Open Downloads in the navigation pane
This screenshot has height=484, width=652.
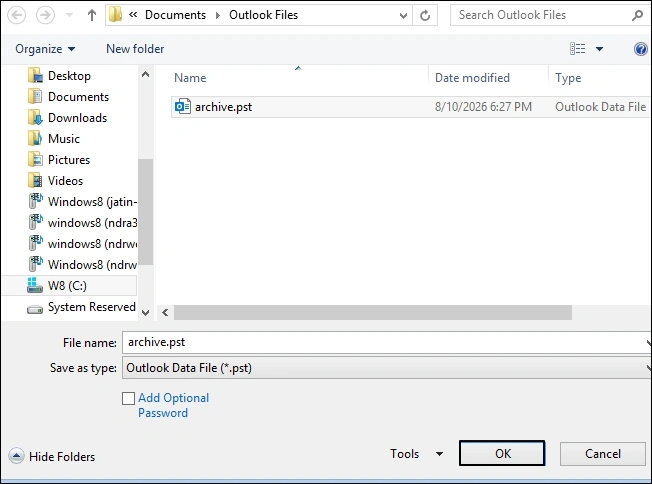[x=77, y=118]
